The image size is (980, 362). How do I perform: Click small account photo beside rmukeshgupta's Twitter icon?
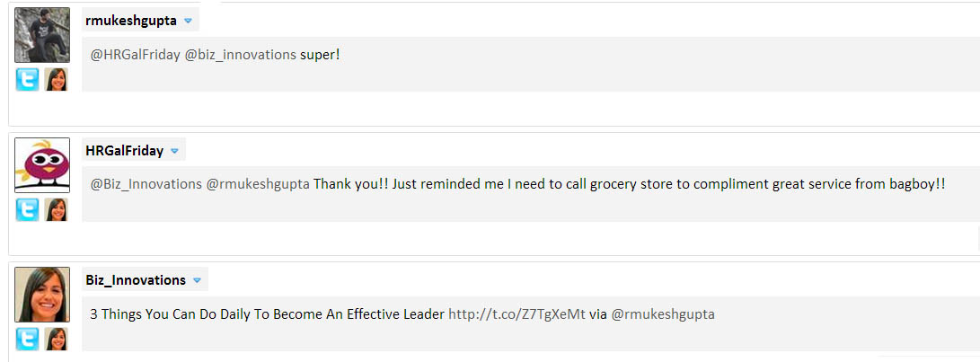click(57, 79)
